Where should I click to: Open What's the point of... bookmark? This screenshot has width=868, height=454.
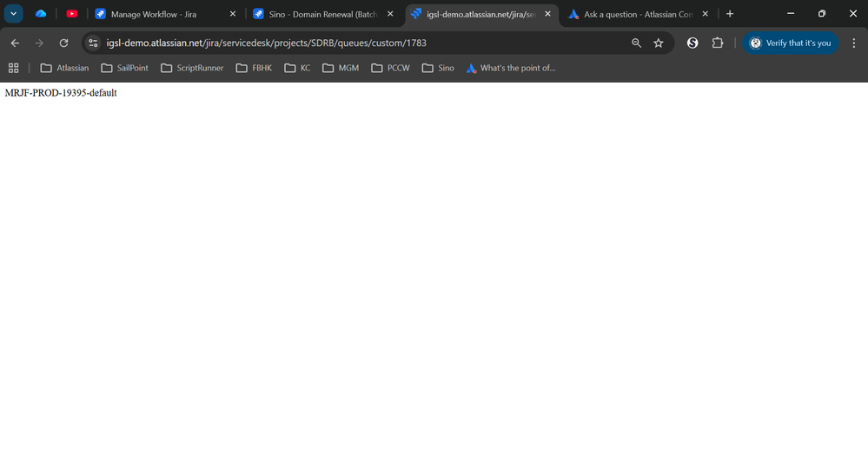[510, 68]
